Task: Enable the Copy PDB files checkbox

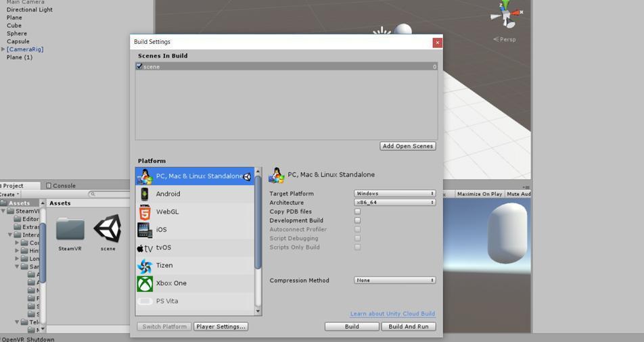Action: click(357, 212)
